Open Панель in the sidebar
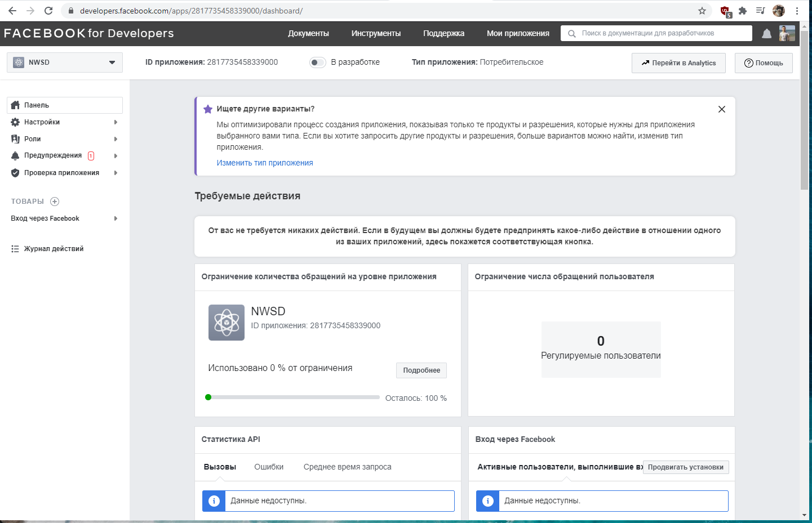The height and width of the screenshot is (523, 812). pos(65,105)
